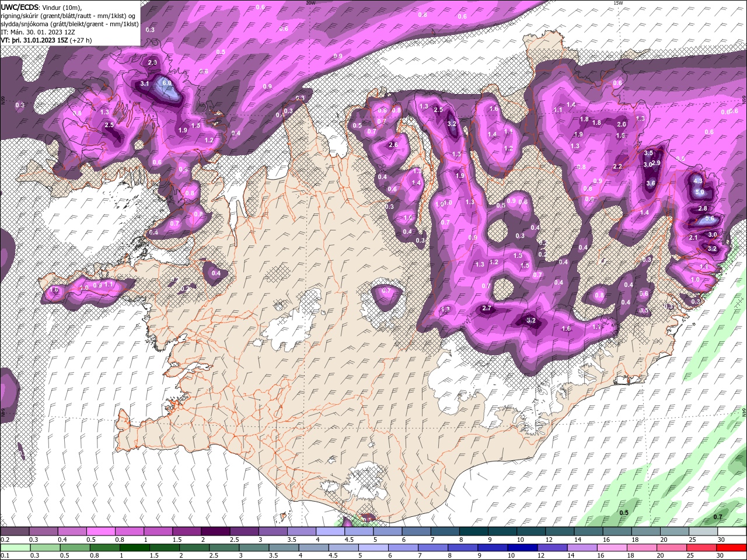Click the 2.2 snowfall value in the northeast
This screenshot has height=560, width=747.
point(617,167)
